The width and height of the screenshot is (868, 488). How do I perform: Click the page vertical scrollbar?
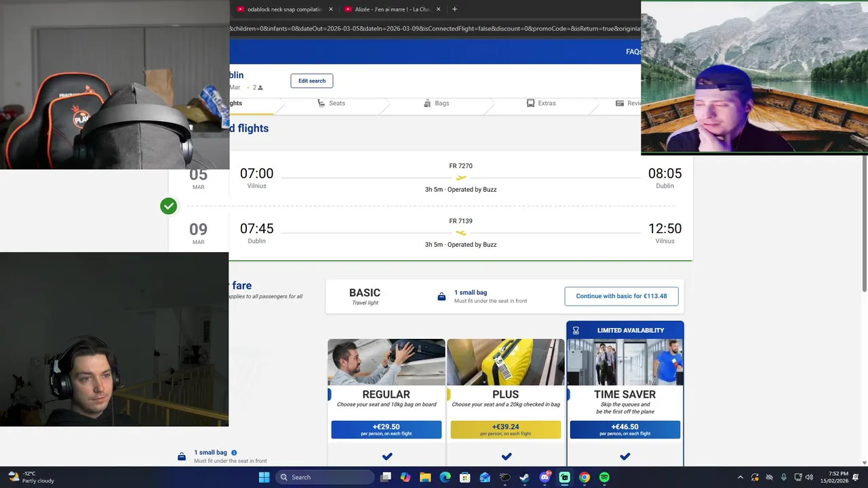click(864, 224)
